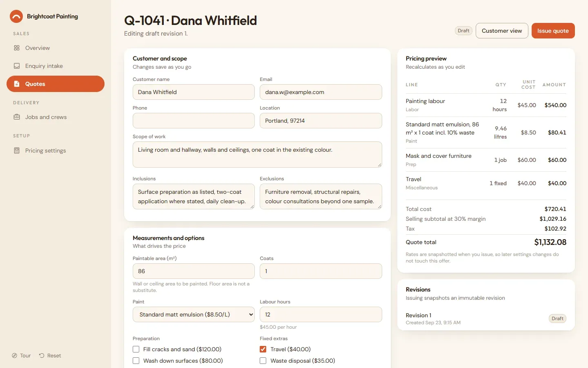Click the Quotes document icon
Viewport: 588px width, 368px height.
point(17,84)
